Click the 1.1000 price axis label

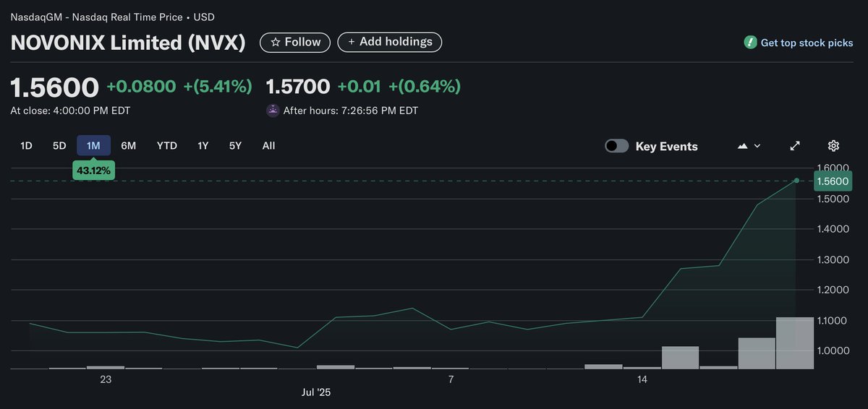click(834, 321)
